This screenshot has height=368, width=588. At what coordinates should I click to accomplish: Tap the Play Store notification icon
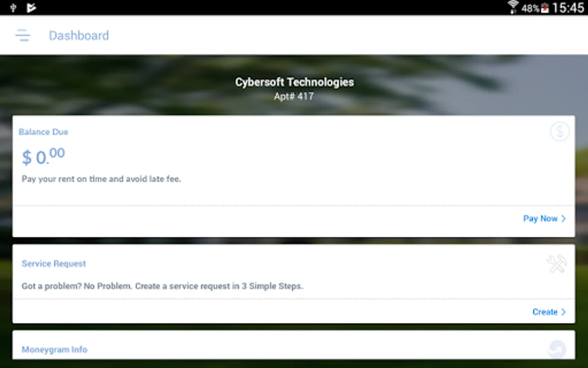31,8
